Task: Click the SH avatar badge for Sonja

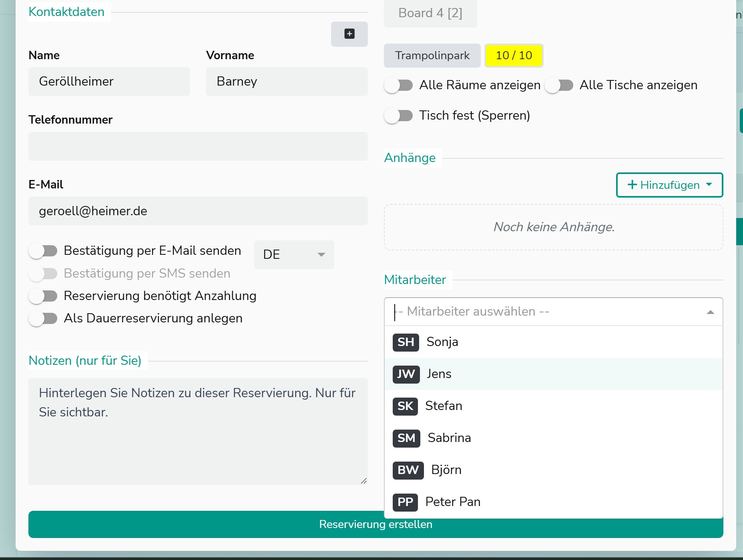Action: click(406, 342)
